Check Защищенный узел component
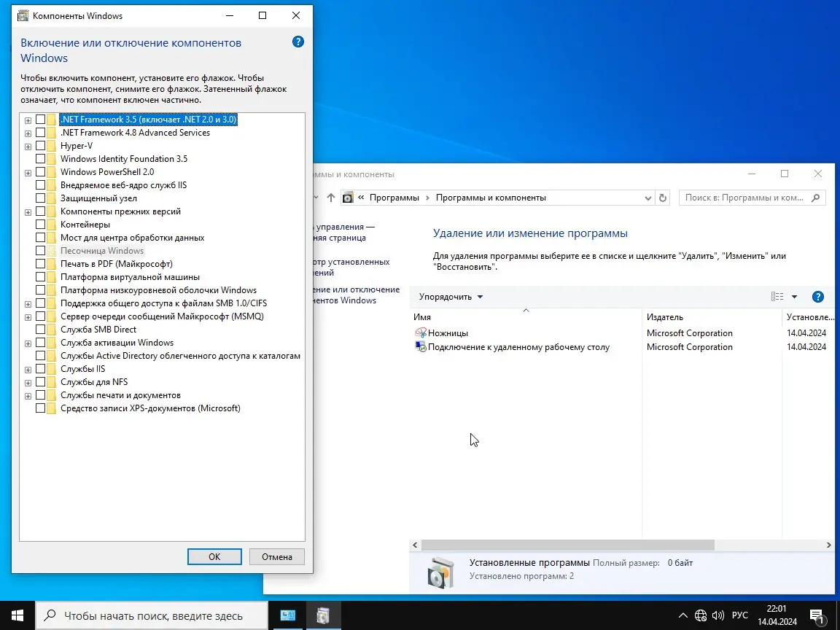Image resolution: width=840 pixels, height=630 pixels. point(40,198)
